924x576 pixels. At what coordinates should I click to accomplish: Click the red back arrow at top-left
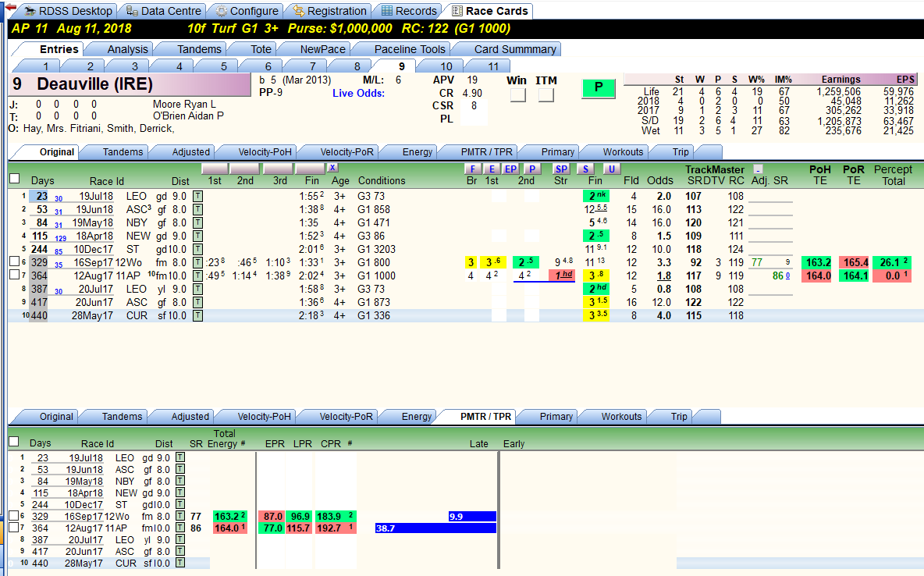point(10,7)
